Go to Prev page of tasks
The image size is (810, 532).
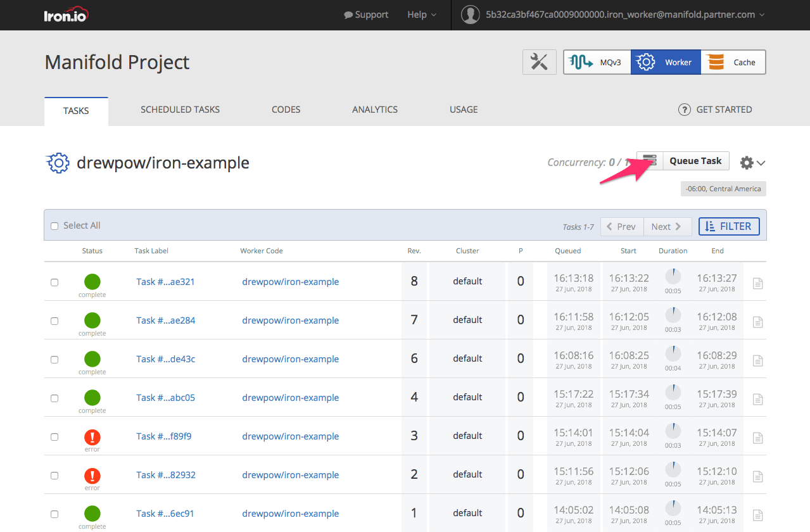point(621,227)
